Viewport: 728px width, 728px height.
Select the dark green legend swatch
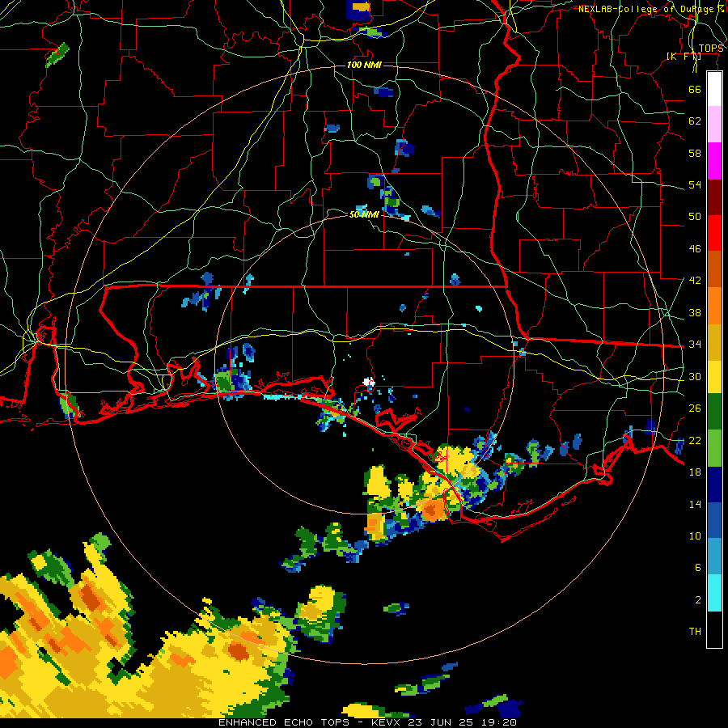[x=714, y=412]
